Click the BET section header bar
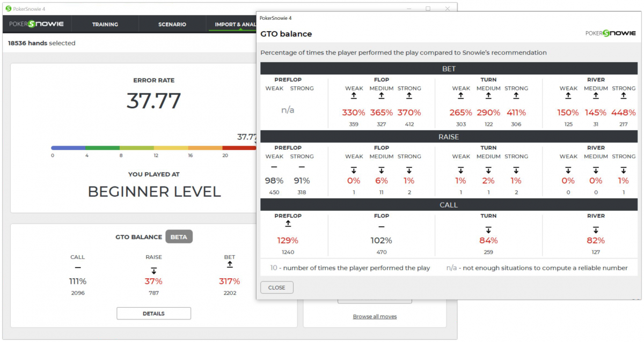 449,69
